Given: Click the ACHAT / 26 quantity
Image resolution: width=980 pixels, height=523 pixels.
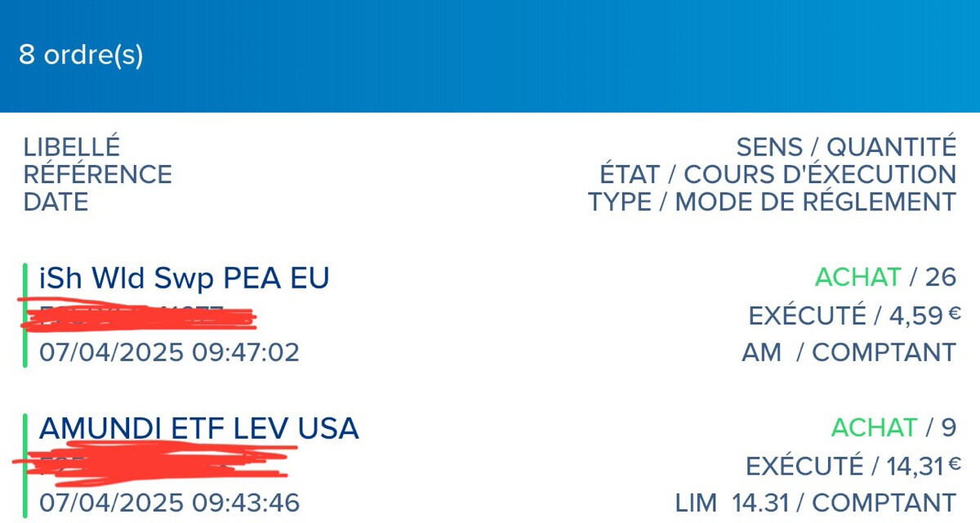Looking at the screenshot, I should point(884,278).
